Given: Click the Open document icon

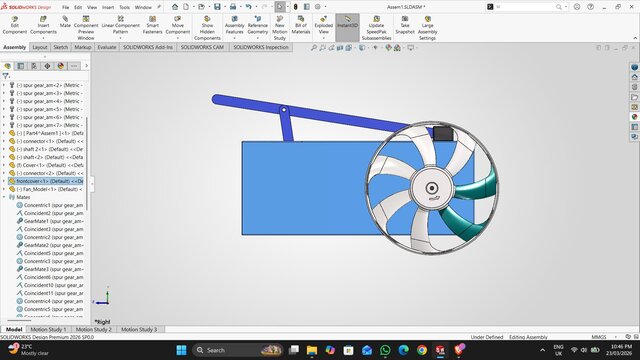Looking at the screenshot, I should tap(201, 7).
